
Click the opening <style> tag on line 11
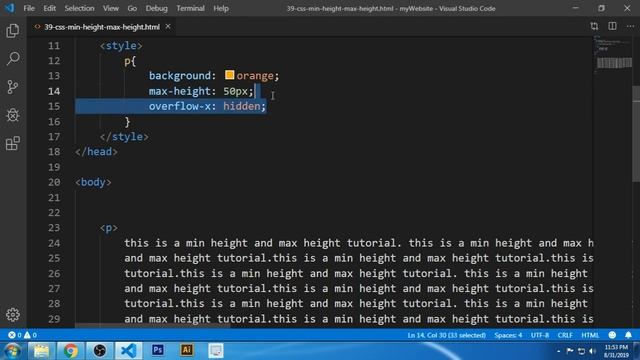[121, 46]
